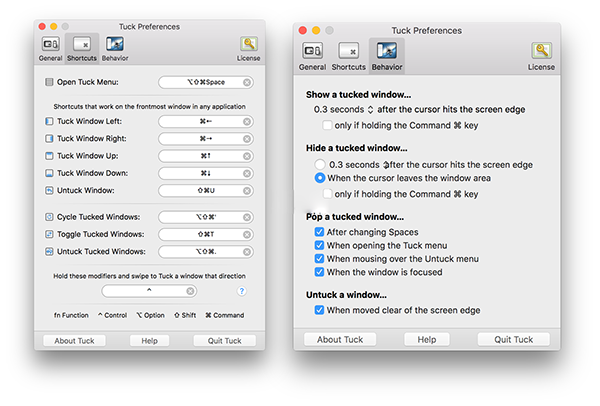This screenshot has height=406, width=600.
Task: Open the Behavior icon in the left window
Action: (114, 48)
